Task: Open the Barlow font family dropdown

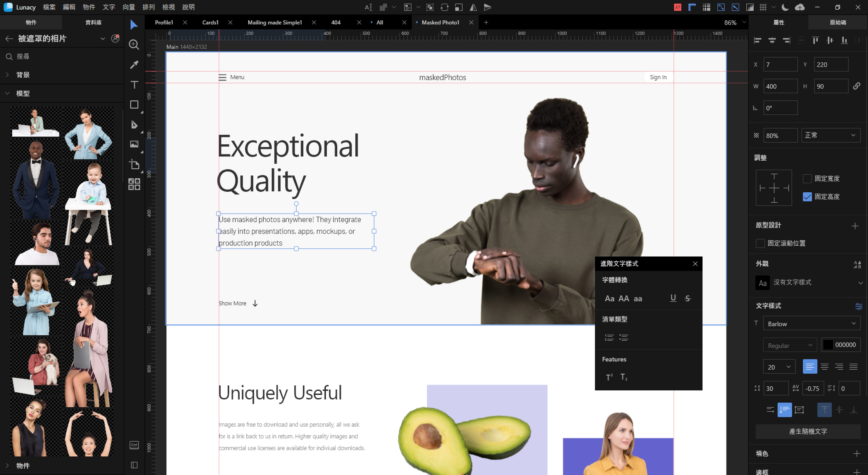Action: tap(811, 324)
